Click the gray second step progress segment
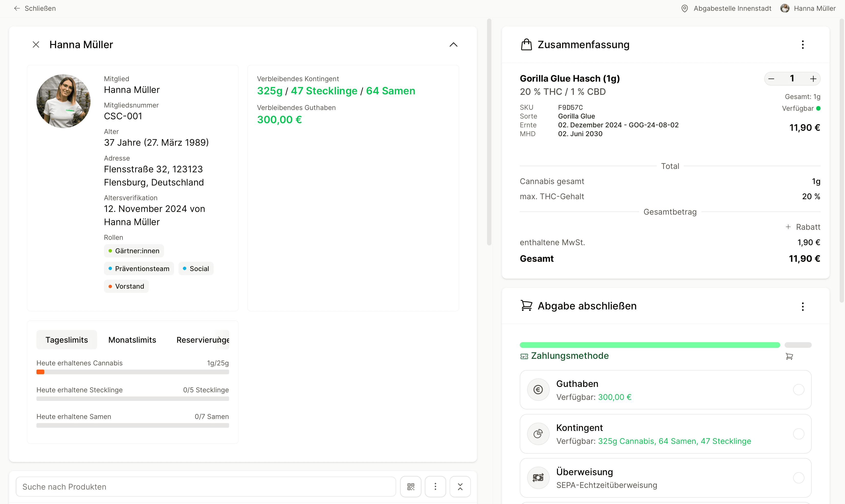Image resolution: width=845 pixels, height=504 pixels. tap(798, 345)
